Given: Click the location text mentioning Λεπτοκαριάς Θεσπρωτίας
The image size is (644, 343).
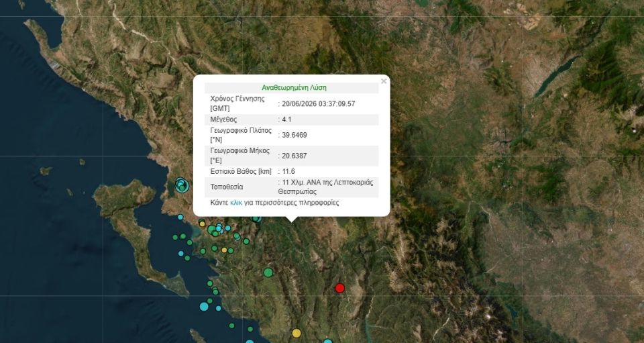Looking at the screenshot, I should click(326, 187).
